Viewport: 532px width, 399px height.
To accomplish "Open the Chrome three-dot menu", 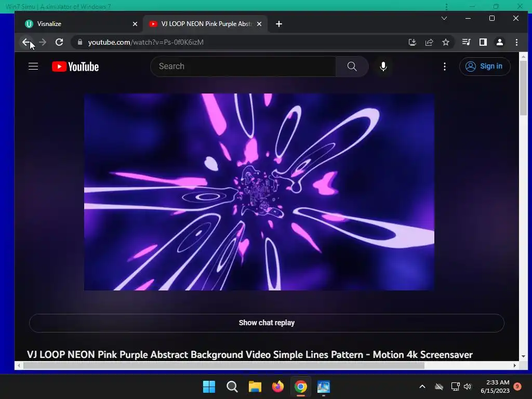I will coord(516,42).
